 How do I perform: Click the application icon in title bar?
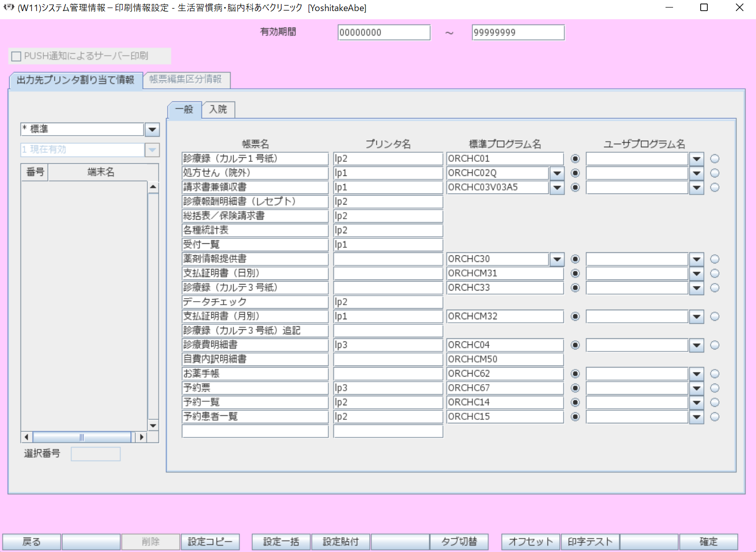pos(9,8)
